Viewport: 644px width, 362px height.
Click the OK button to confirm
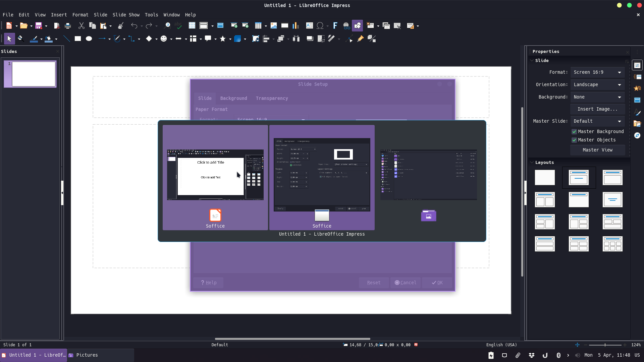click(437, 283)
